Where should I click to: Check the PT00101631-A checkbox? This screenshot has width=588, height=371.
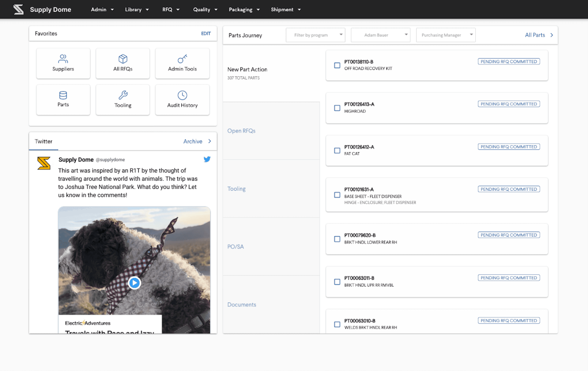click(x=337, y=195)
